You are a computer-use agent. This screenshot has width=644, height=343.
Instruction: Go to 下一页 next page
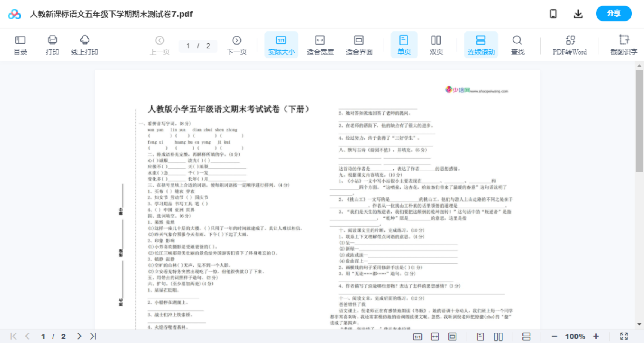[237, 44]
